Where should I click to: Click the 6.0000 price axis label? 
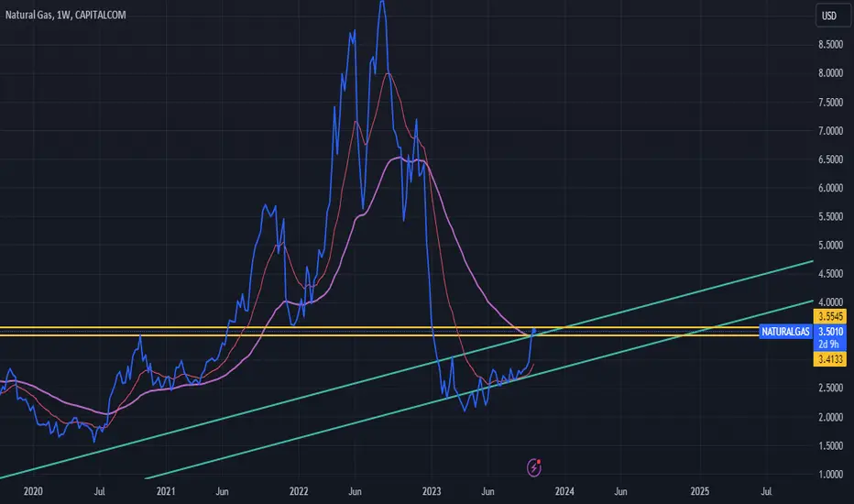(830, 188)
